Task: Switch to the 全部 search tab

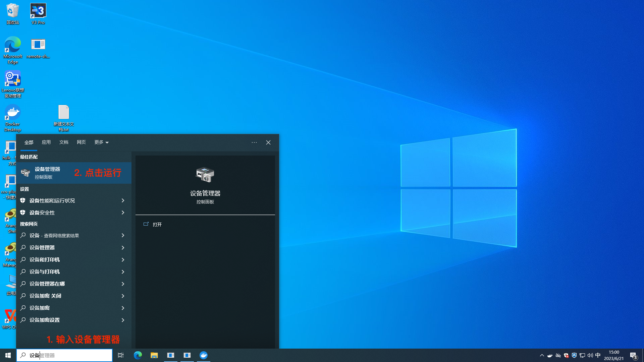Action: point(29,142)
